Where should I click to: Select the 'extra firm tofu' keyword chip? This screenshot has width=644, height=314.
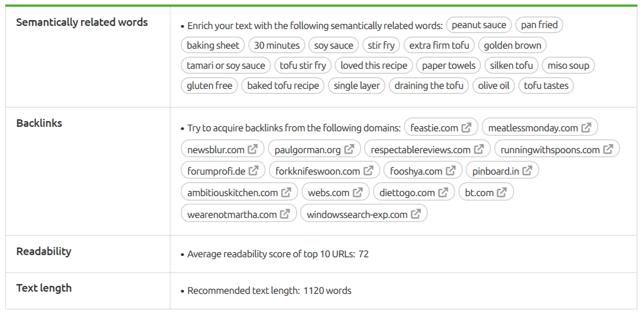tap(439, 45)
